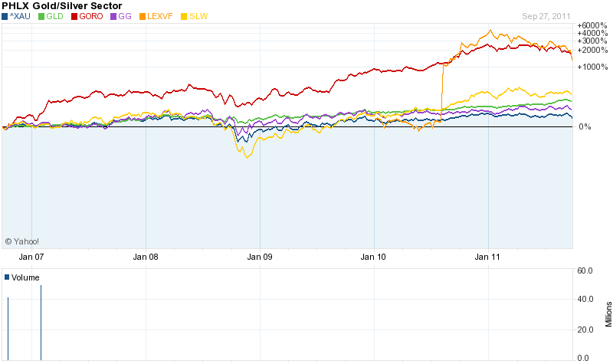The image size is (613, 364).
Task: Select the ^XAU legend label
Action: [20, 16]
